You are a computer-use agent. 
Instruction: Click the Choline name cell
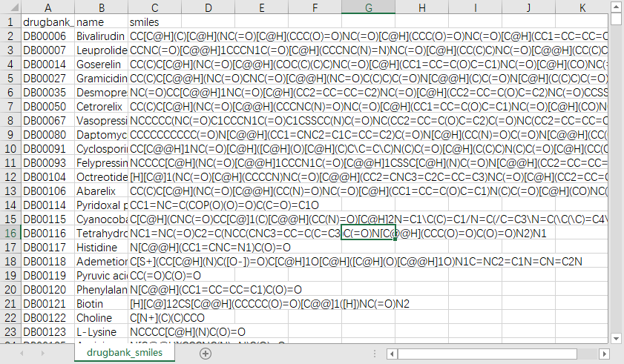[102, 318]
